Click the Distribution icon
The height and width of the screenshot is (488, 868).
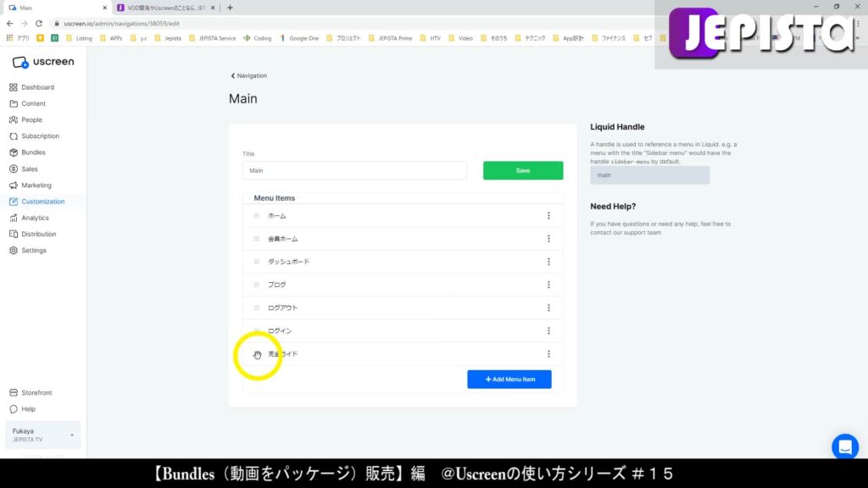(14, 234)
